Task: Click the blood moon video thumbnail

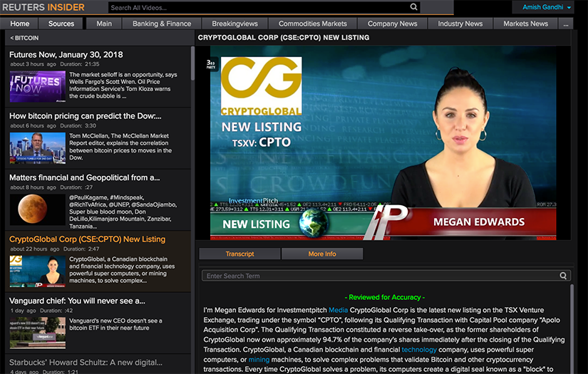Action: click(x=38, y=209)
